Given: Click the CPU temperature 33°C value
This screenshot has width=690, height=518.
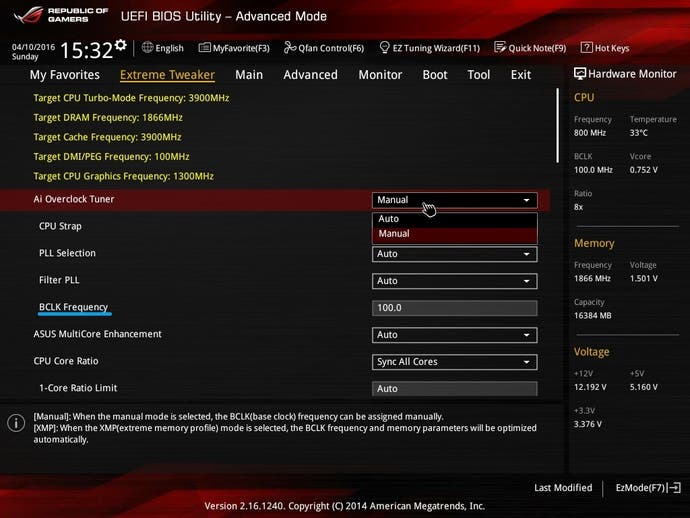Looking at the screenshot, I should click(639, 133).
